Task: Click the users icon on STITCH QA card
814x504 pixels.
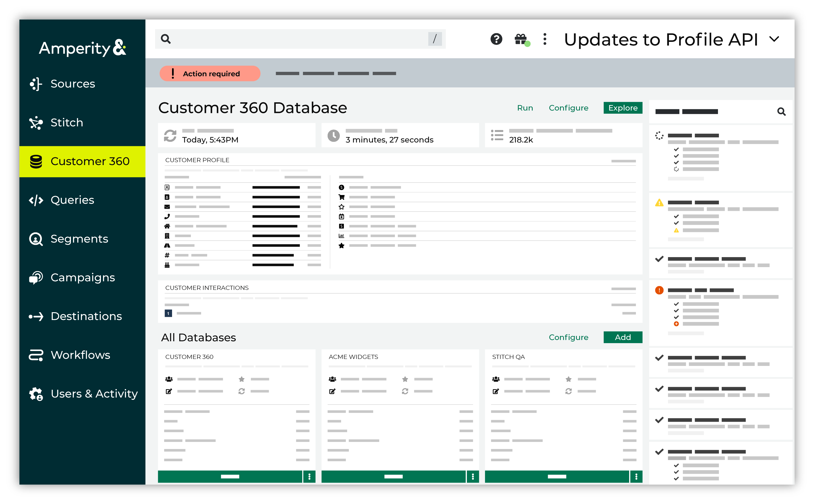Action: click(x=496, y=379)
